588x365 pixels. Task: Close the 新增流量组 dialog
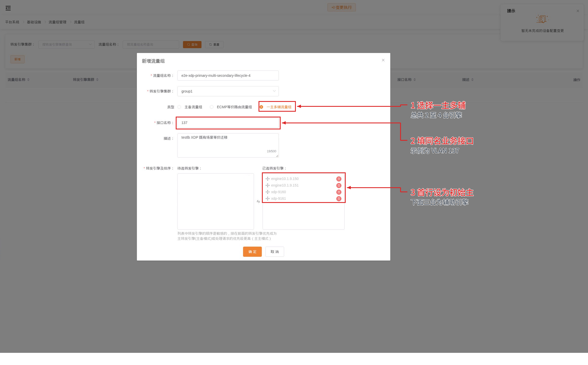383,60
